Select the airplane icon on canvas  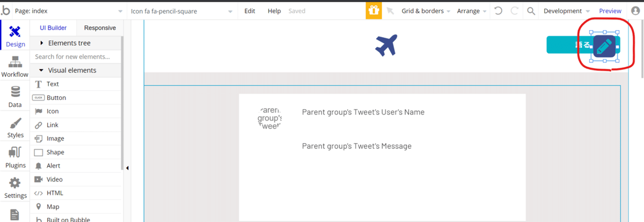point(386,45)
